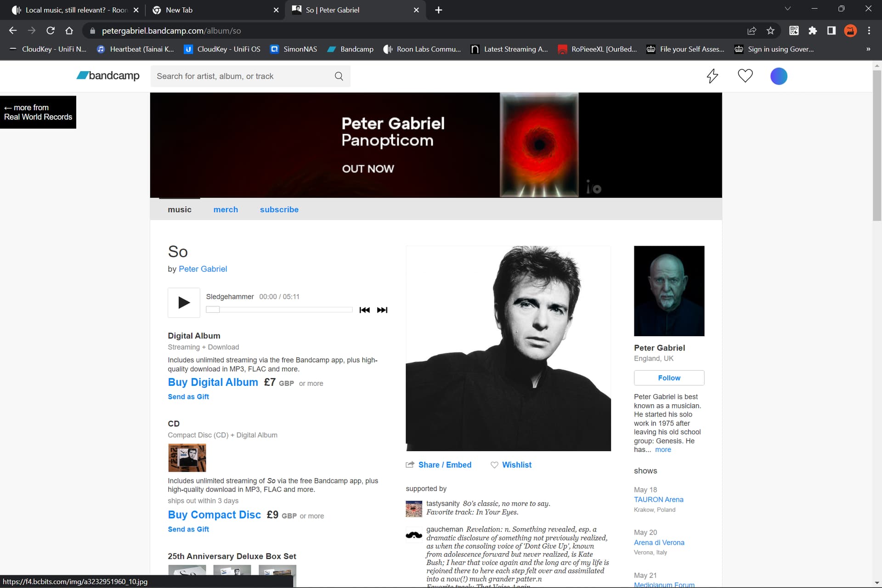Viewport: 882px width, 588px height.
Task: Close the So | Peter Gabriel tab
Action: click(x=416, y=10)
